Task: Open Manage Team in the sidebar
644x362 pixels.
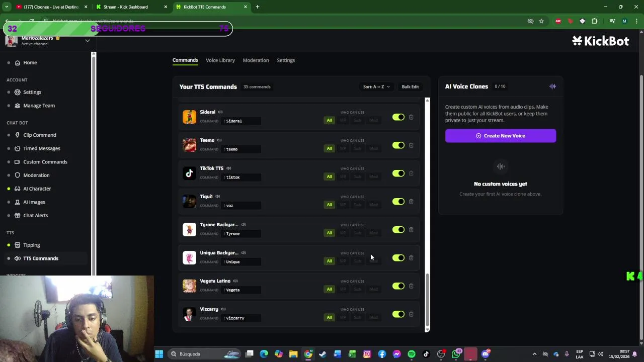Action: pyautogui.click(x=39, y=106)
